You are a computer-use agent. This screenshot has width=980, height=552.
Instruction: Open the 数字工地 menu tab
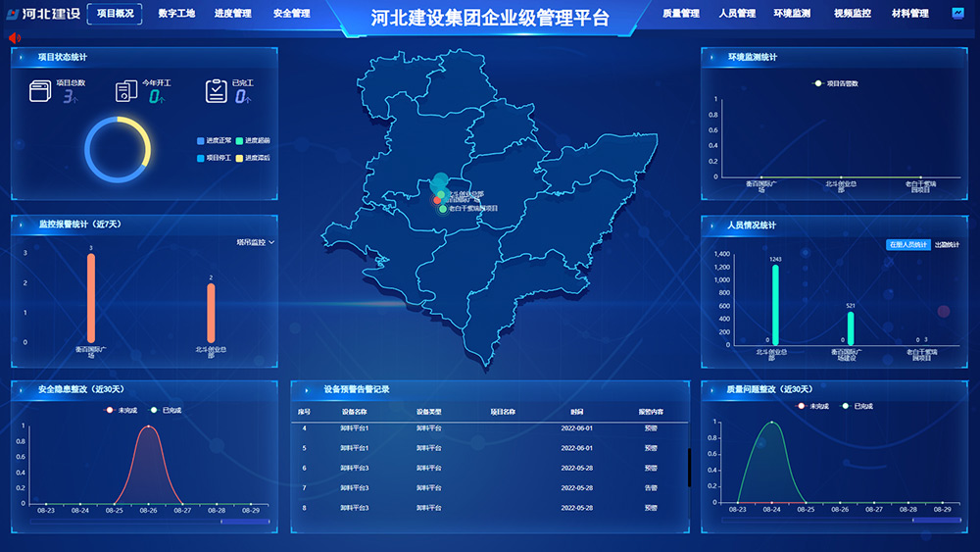[176, 14]
